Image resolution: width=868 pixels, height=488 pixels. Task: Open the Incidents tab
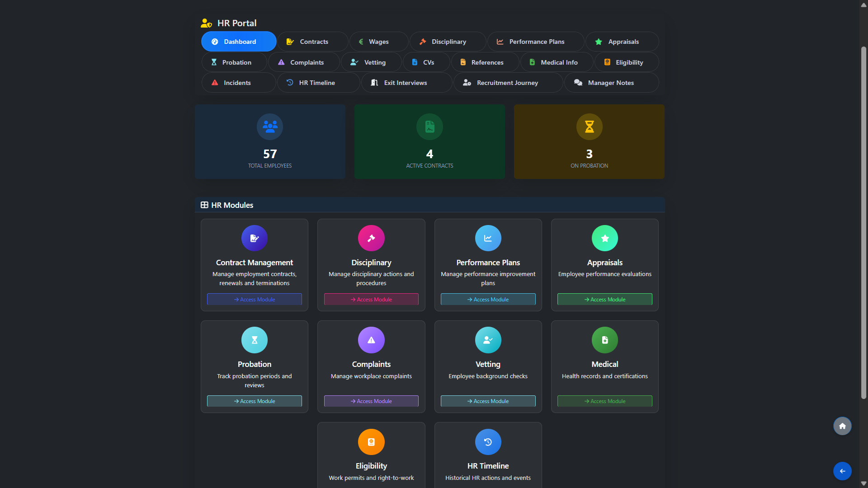coord(239,83)
